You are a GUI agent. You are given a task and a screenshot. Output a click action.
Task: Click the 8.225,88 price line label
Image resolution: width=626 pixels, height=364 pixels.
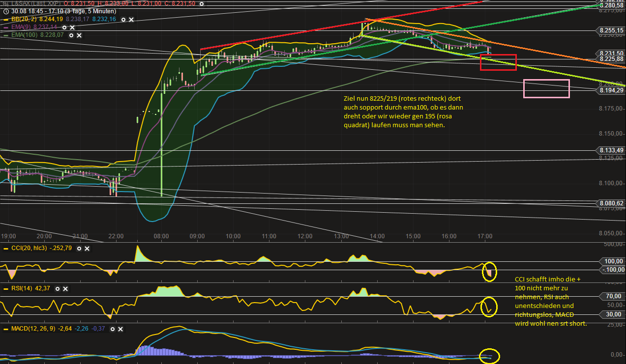pos(611,59)
